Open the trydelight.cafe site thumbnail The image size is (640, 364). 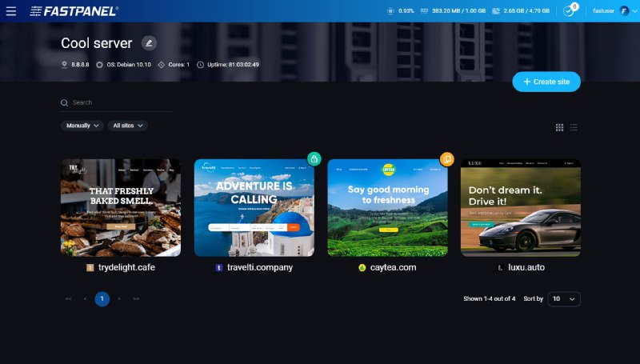click(x=121, y=207)
